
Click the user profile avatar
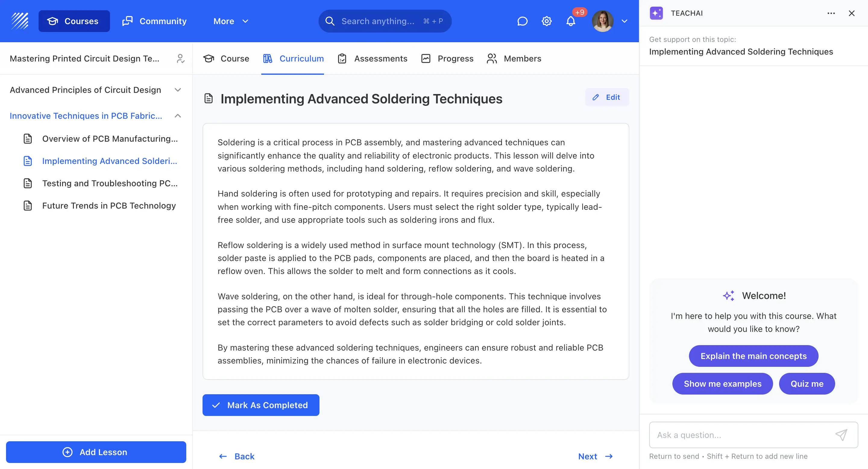click(x=603, y=21)
